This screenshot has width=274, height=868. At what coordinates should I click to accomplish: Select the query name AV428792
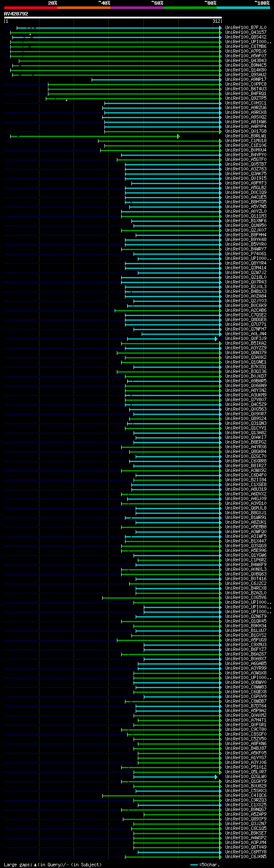click(16, 14)
